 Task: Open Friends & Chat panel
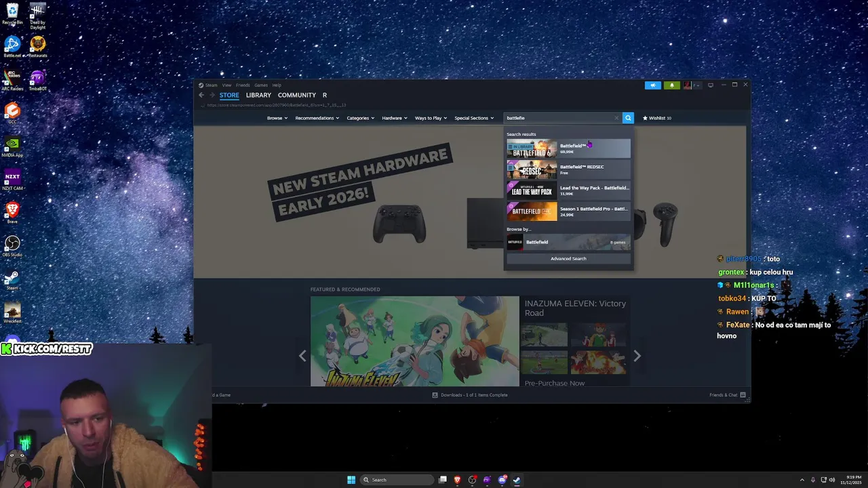pos(728,395)
